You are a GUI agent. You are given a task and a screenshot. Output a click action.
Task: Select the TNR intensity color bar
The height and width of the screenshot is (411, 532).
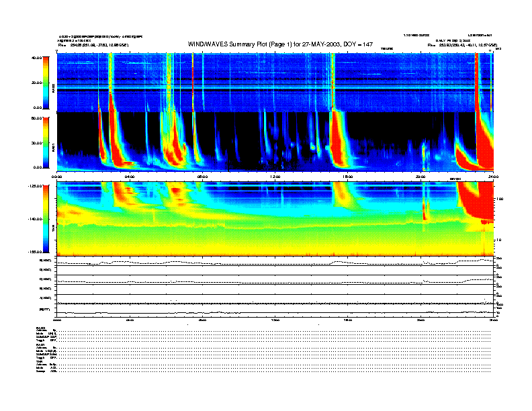pos(46,219)
